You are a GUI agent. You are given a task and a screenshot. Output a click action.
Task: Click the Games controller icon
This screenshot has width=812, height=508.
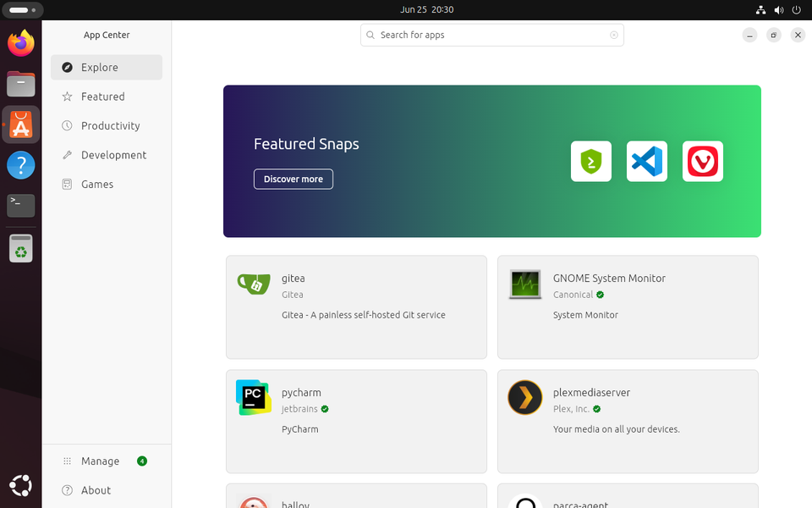(68, 184)
